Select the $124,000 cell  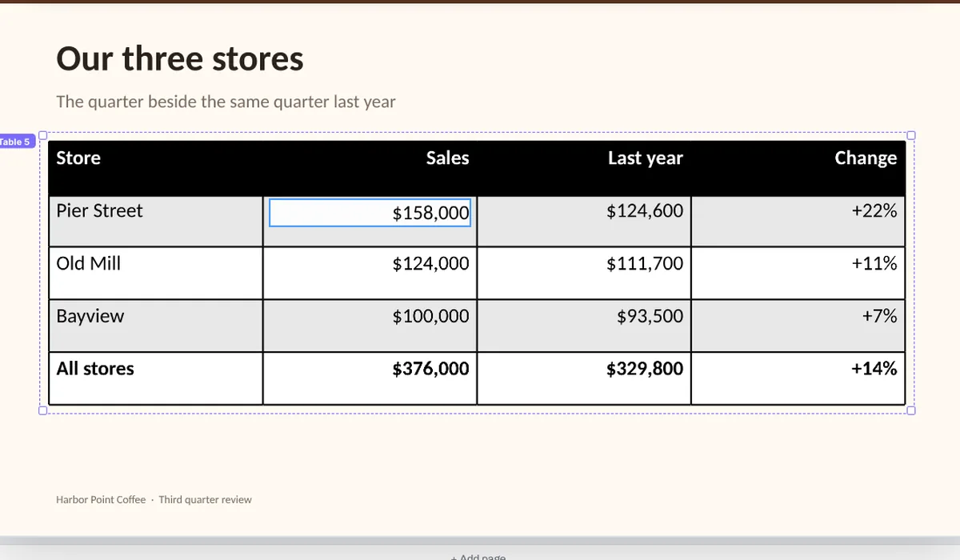click(x=370, y=273)
